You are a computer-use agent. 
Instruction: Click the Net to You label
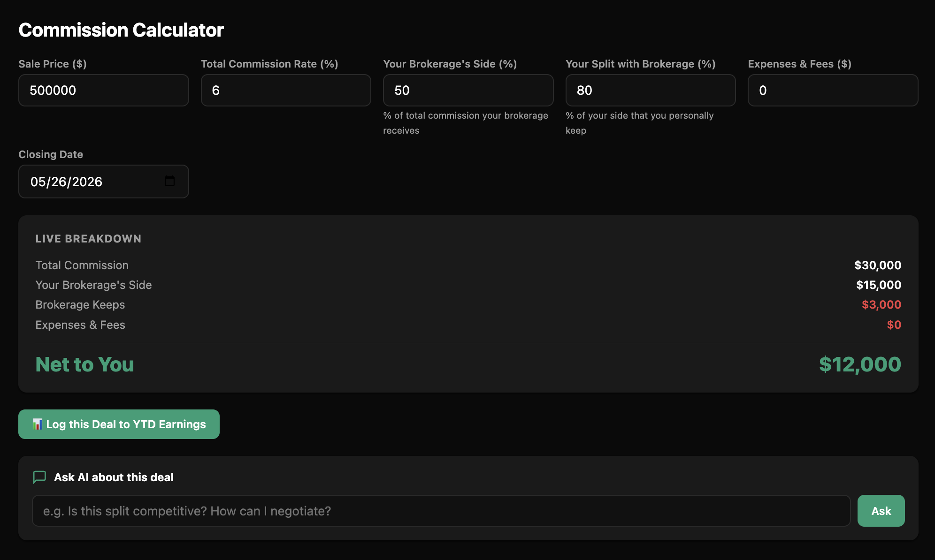point(85,364)
